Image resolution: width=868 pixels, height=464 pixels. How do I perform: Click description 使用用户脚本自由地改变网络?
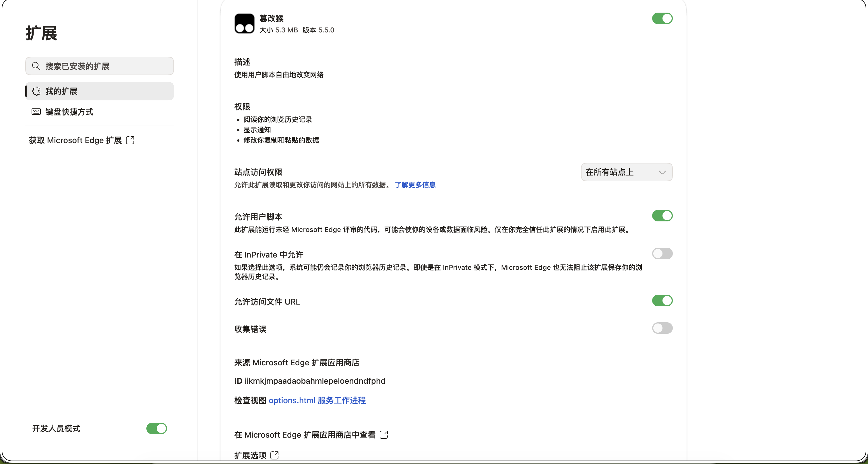point(279,75)
